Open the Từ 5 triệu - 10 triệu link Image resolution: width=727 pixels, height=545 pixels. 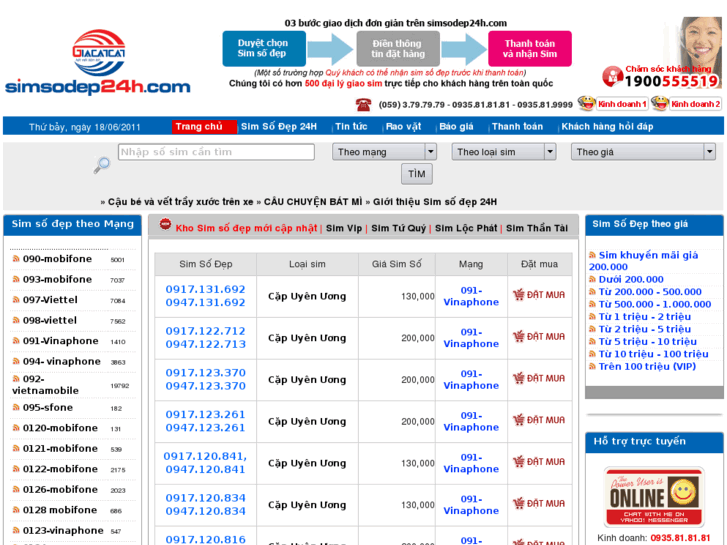coord(647,341)
